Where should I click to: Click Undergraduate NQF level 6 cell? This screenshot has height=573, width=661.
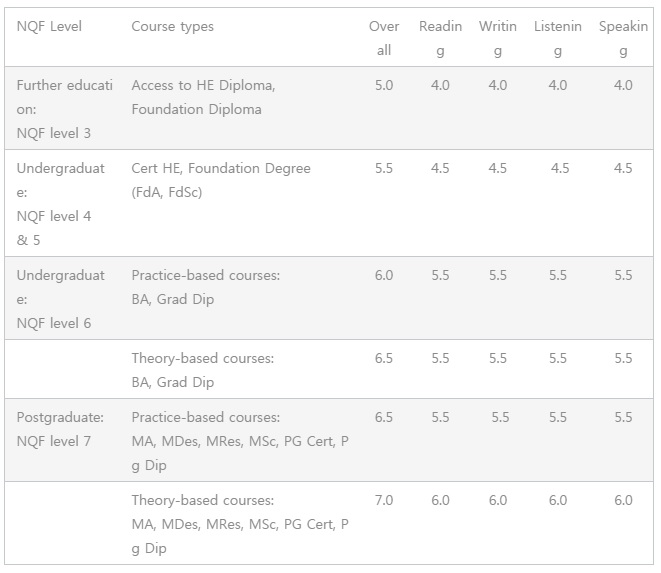60,299
